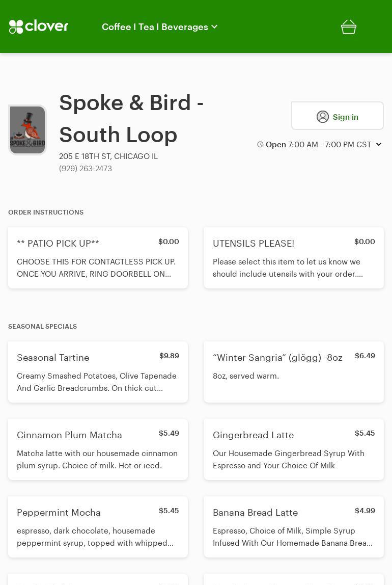The image size is (392, 585).
Task: Click the user profile icon
Action: coord(323,117)
